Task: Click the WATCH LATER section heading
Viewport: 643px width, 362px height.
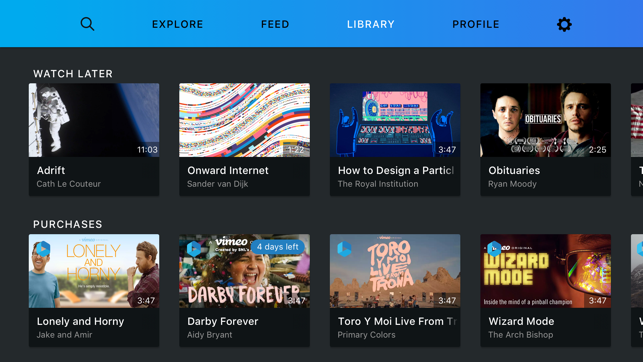Action: pyautogui.click(x=73, y=74)
